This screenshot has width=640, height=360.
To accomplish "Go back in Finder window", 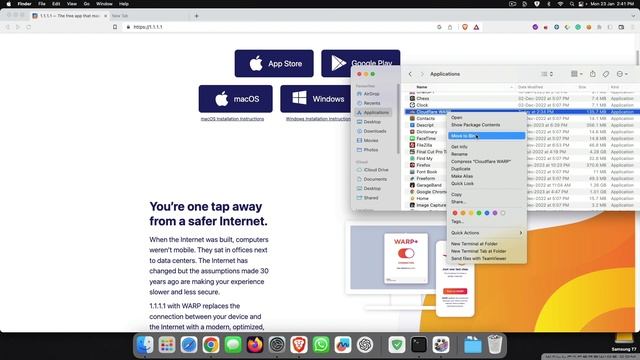I will 410,74.
